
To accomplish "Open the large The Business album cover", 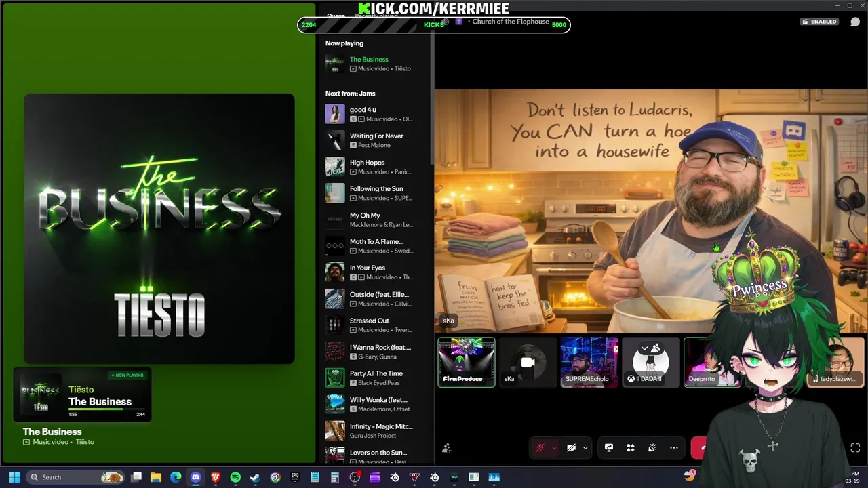I will pyautogui.click(x=159, y=229).
